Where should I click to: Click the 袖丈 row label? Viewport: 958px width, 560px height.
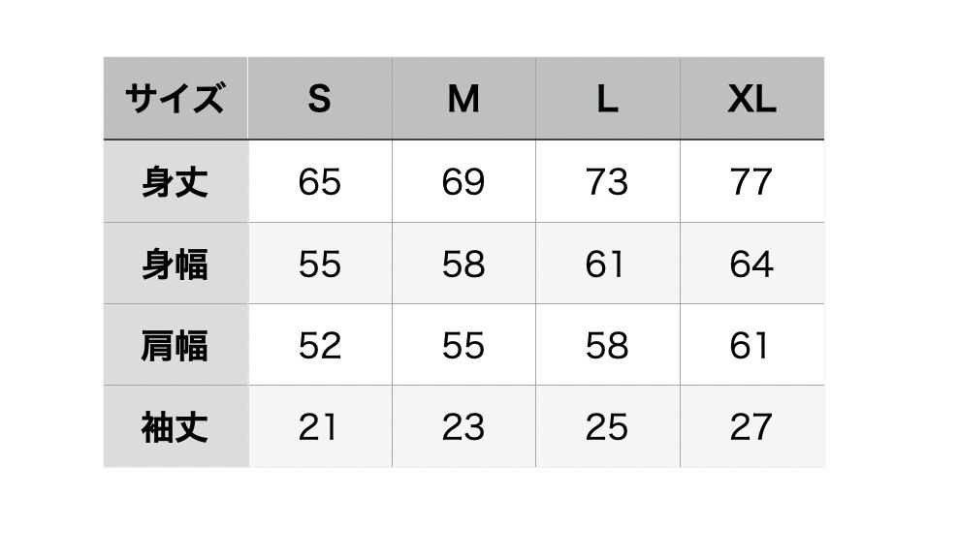(x=175, y=427)
